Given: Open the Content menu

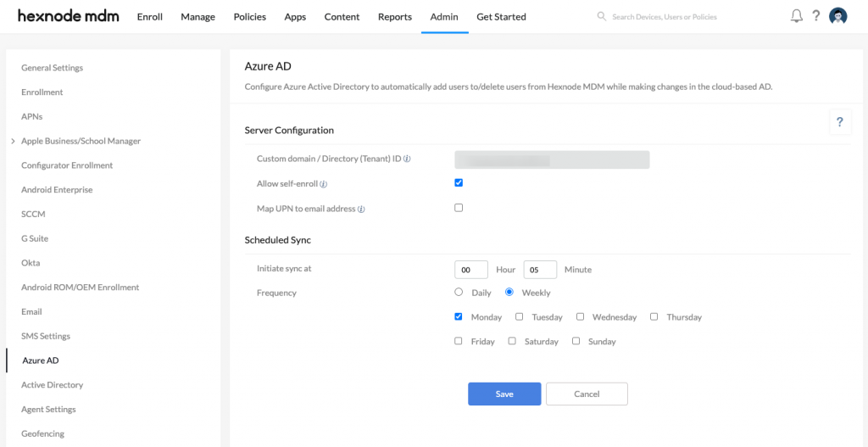Looking at the screenshot, I should coord(342,17).
